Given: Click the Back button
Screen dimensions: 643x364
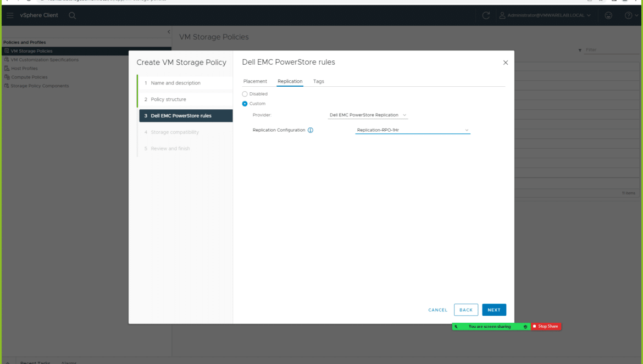Looking at the screenshot, I should coord(466,310).
